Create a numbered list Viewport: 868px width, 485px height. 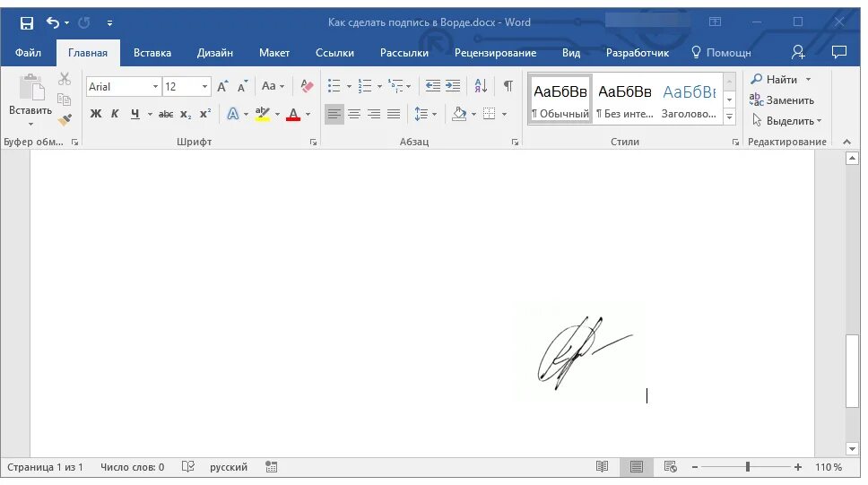pyautogui.click(x=365, y=86)
